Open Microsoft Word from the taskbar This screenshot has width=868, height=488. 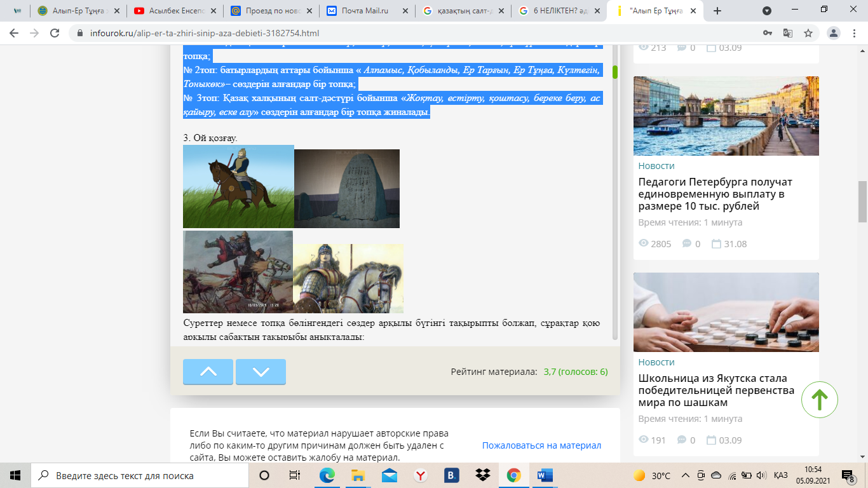click(x=545, y=475)
